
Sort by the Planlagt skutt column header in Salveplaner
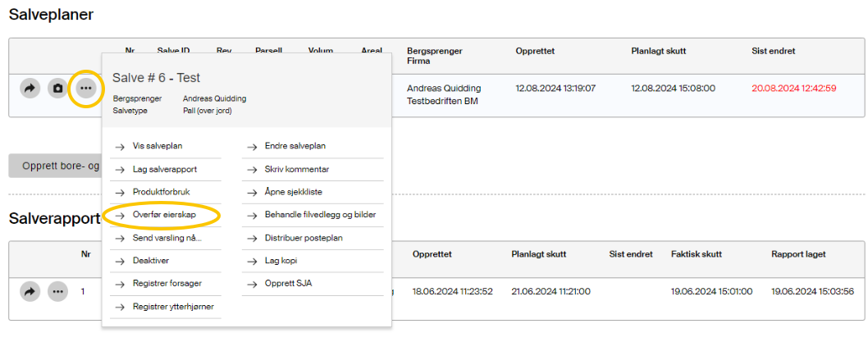(658, 51)
